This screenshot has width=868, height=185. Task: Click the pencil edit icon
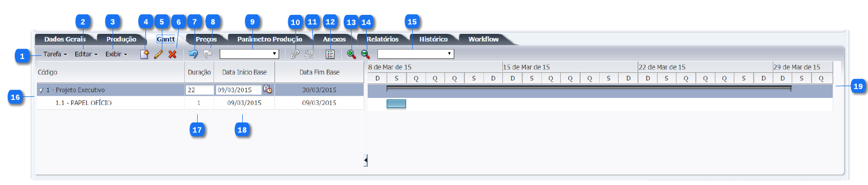tap(158, 54)
